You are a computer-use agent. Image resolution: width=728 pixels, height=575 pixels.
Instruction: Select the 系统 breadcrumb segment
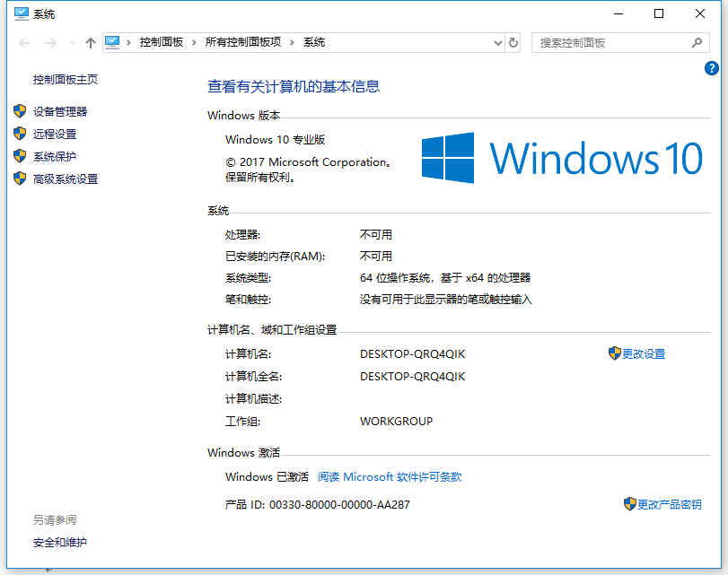[314, 42]
